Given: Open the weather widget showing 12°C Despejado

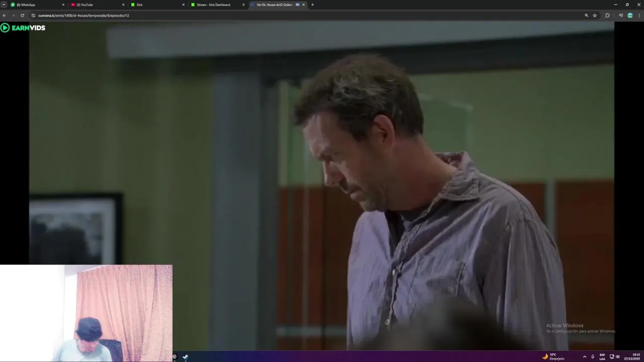Looking at the screenshot, I should click(x=553, y=356).
